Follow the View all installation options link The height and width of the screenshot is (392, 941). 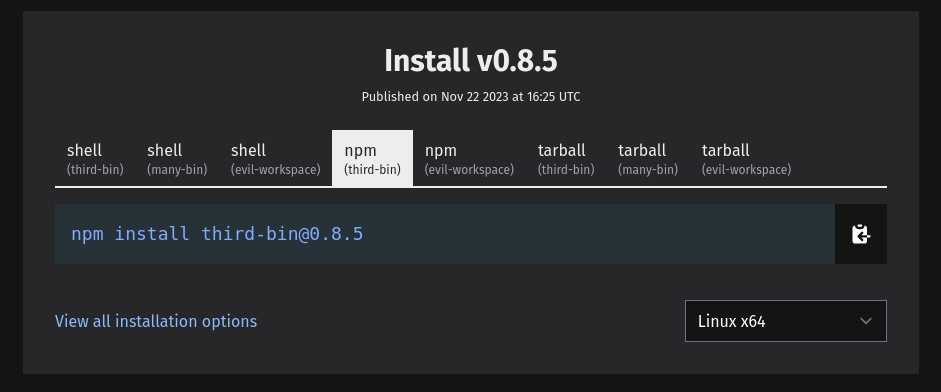point(156,321)
